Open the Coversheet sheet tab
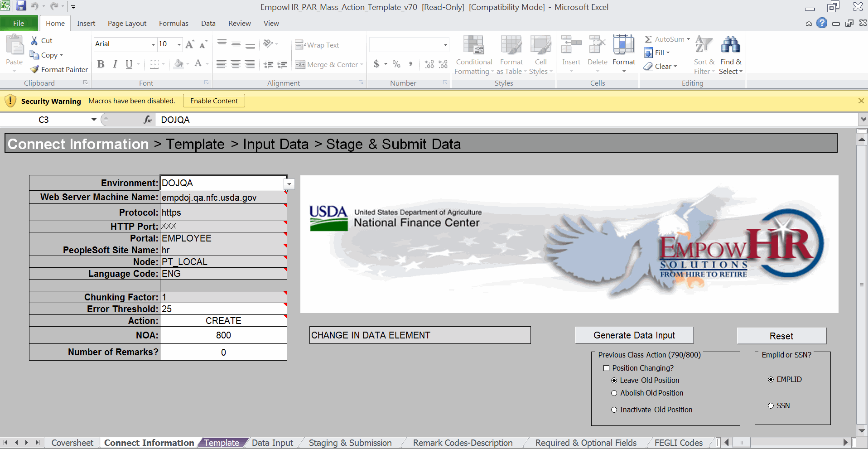868x449 pixels. pyautogui.click(x=72, y=443)
